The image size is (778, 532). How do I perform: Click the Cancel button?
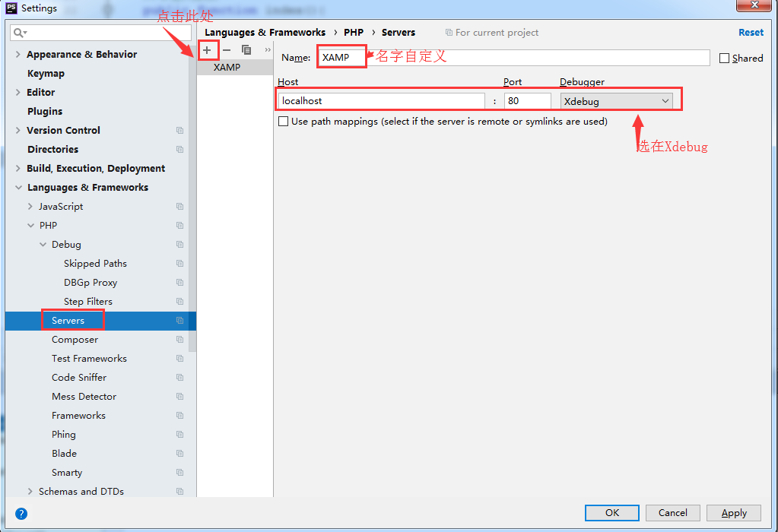673,513
